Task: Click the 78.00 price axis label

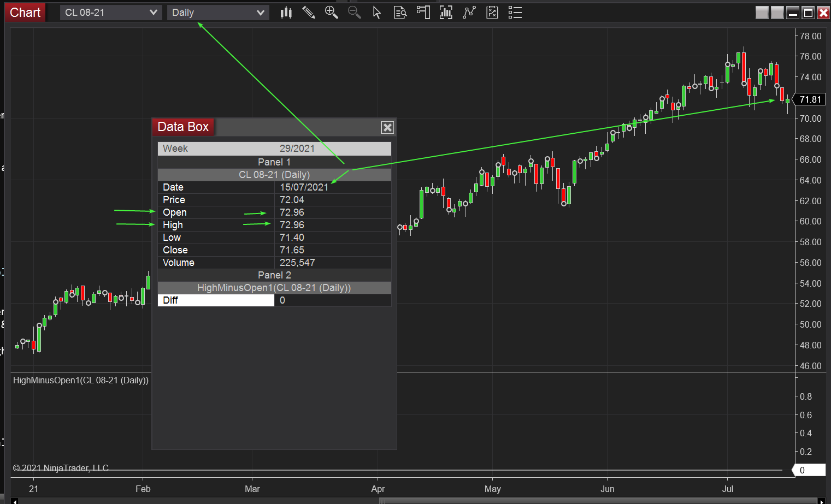Action: click(810, 36)
